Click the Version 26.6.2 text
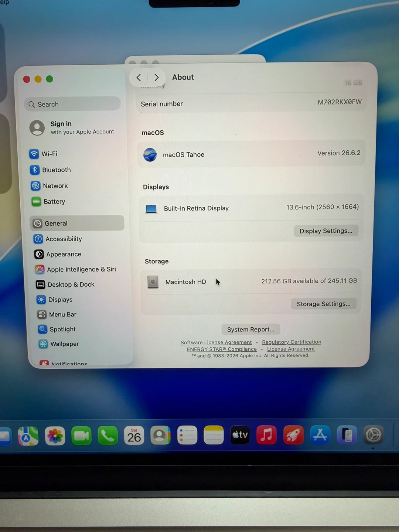The height and width of the screenshot is (532, 399). [339, 153]
